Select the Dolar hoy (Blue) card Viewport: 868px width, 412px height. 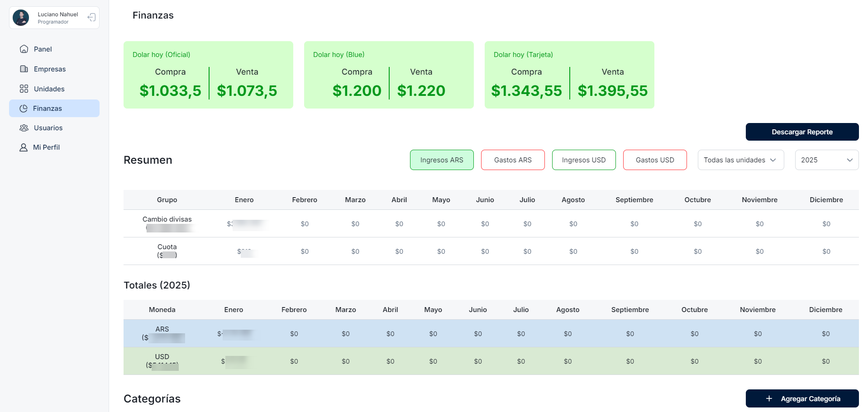coord(389,75)
